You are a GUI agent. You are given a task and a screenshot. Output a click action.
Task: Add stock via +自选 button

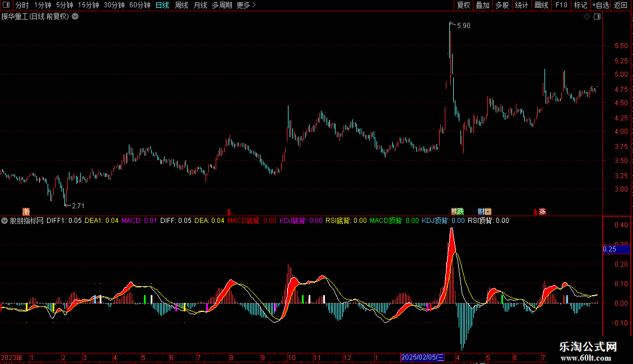601,5
